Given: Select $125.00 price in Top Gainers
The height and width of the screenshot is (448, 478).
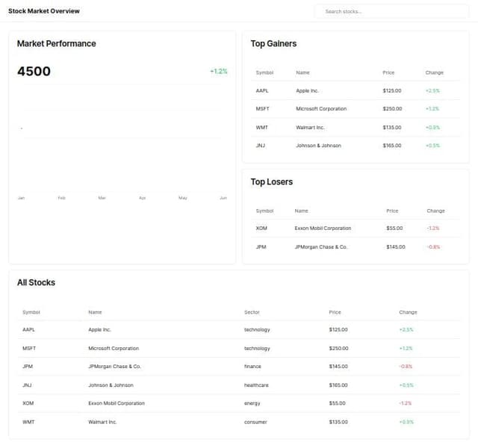Looking at the screenshot, I should coord(392,91).
